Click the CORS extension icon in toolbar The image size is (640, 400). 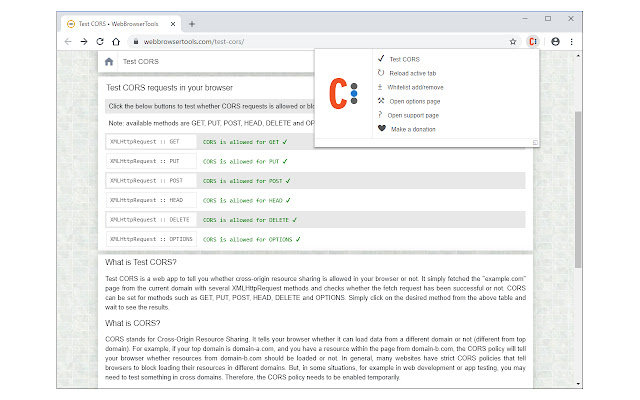pos(533,42)
